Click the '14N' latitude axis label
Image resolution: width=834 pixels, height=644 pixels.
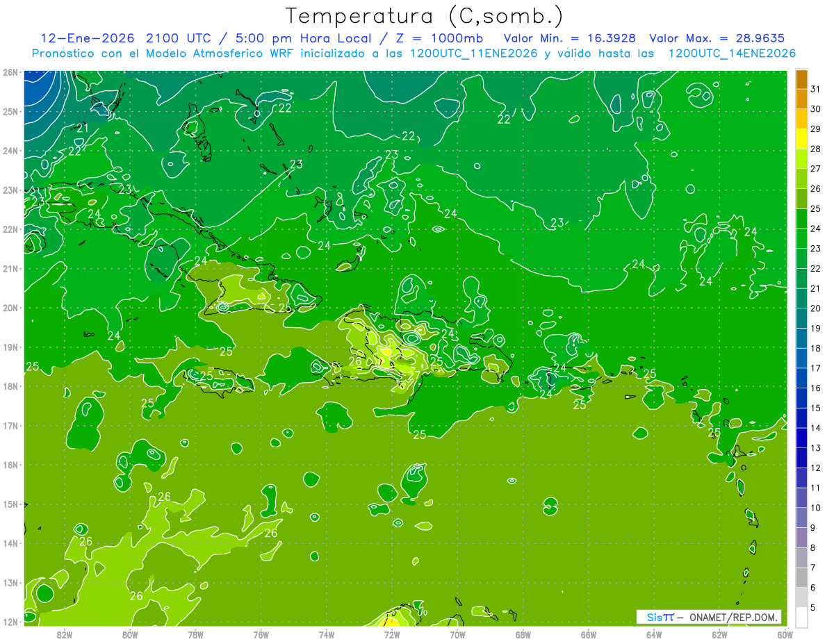coord(10,543)
